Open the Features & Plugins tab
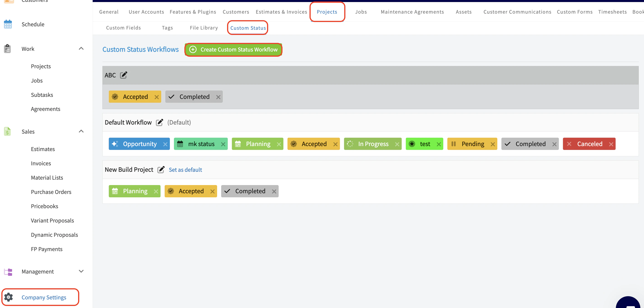This screenshot has width=644, height=308. (193, 12)
